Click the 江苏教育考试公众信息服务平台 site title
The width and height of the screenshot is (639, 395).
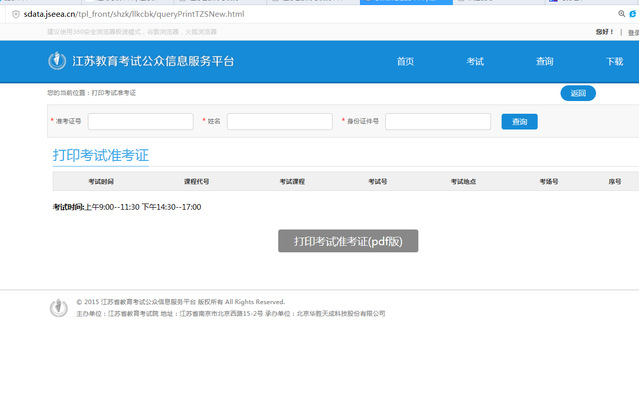153,61
